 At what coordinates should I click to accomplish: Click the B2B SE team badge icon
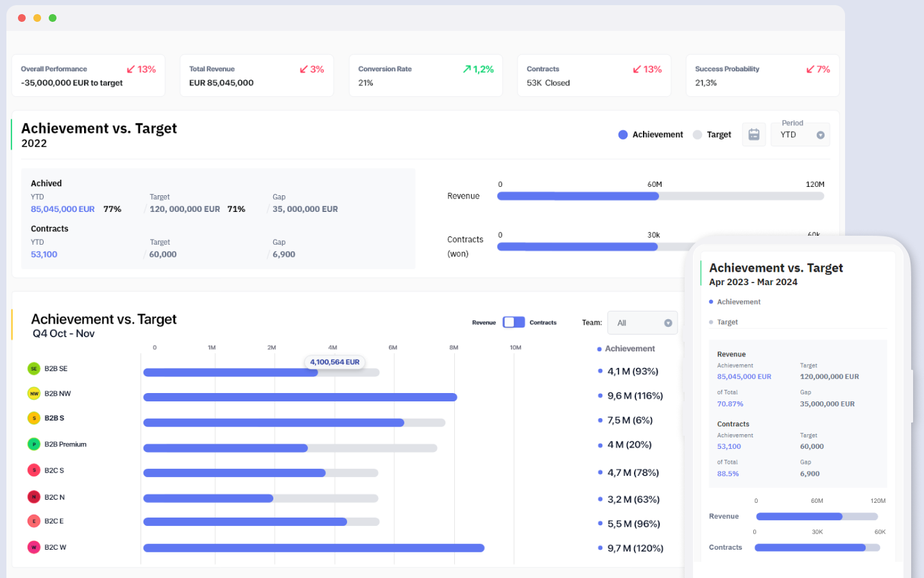tap(34, 369)
